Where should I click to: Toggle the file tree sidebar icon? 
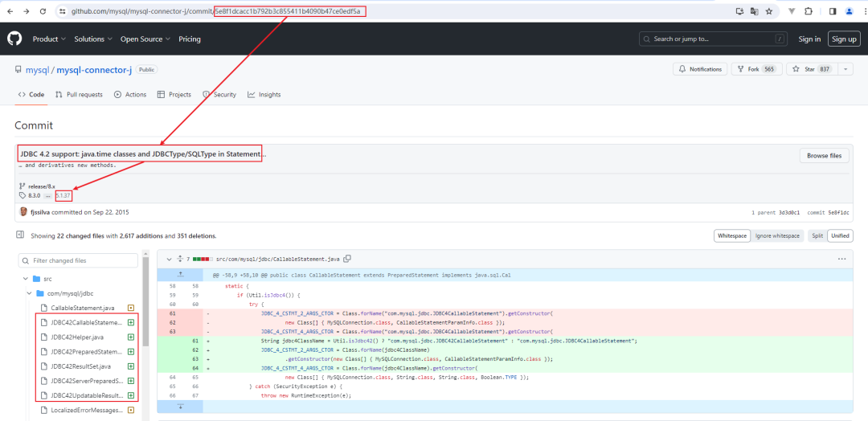20,235
